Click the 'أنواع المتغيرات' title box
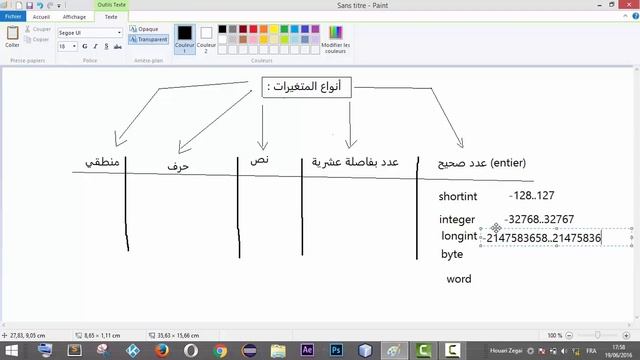640x360 pixels. coord(307,87)
